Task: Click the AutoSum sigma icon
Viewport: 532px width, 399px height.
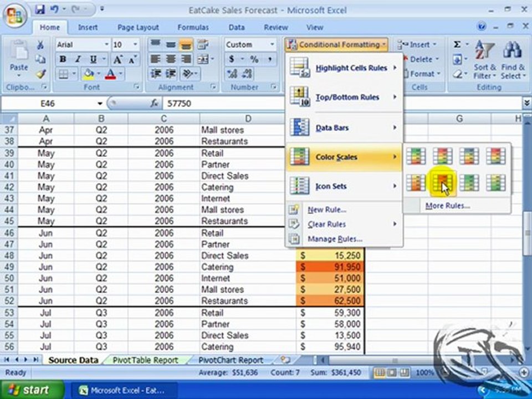Action: 457,44
